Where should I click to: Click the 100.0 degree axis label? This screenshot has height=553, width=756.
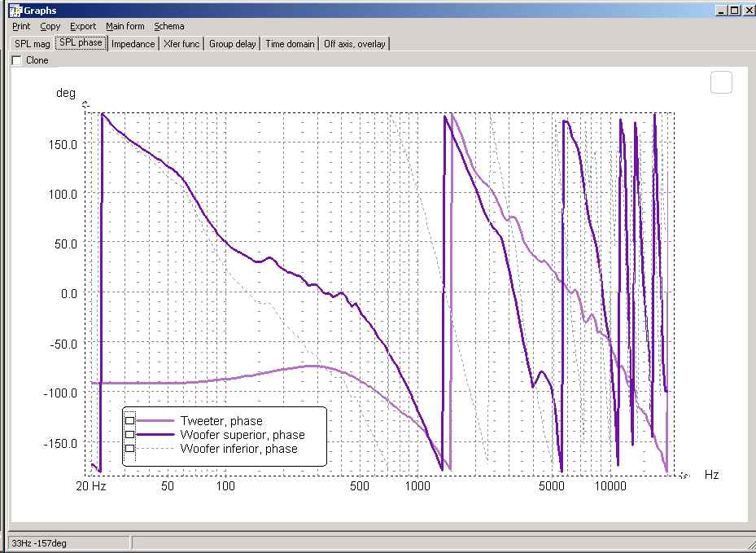63,195
